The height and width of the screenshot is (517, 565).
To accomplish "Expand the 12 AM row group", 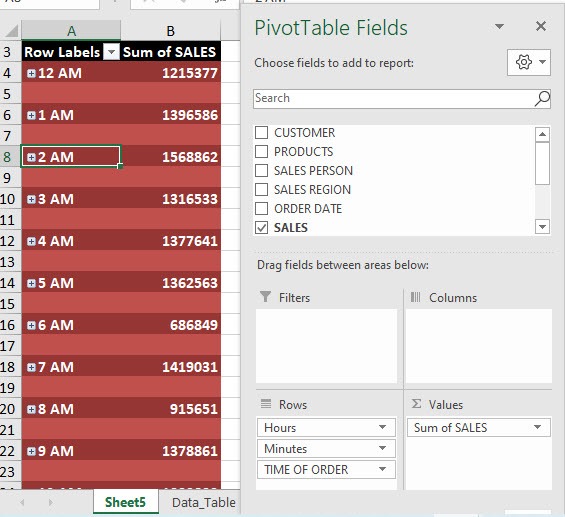I will pos(31,73).
